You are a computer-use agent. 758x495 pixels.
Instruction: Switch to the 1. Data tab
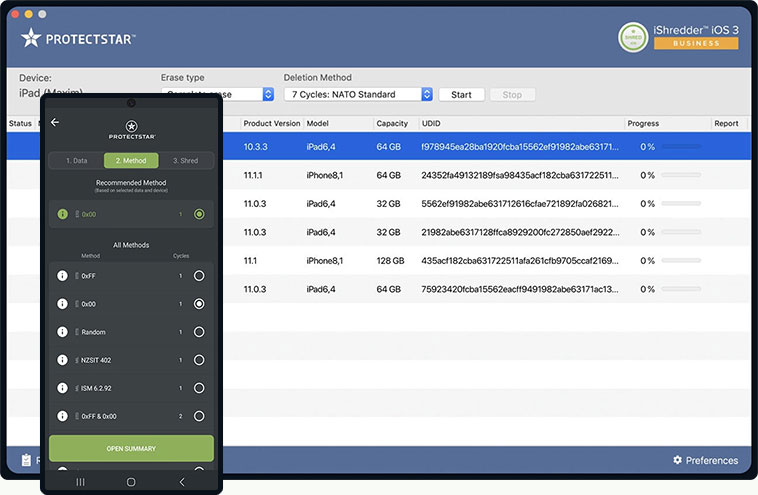[x=76, y=160]
